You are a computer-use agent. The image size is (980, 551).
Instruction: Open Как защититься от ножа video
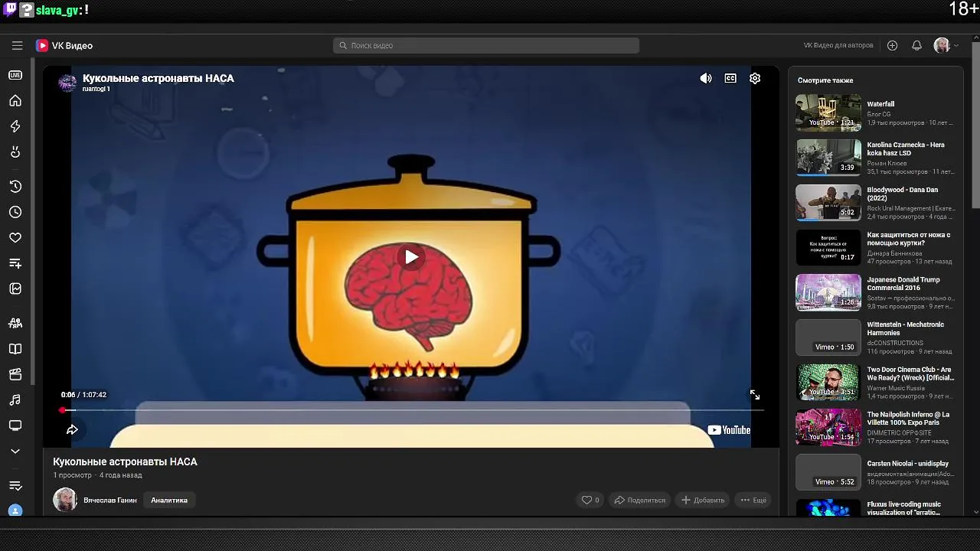[x=875, y=248]
